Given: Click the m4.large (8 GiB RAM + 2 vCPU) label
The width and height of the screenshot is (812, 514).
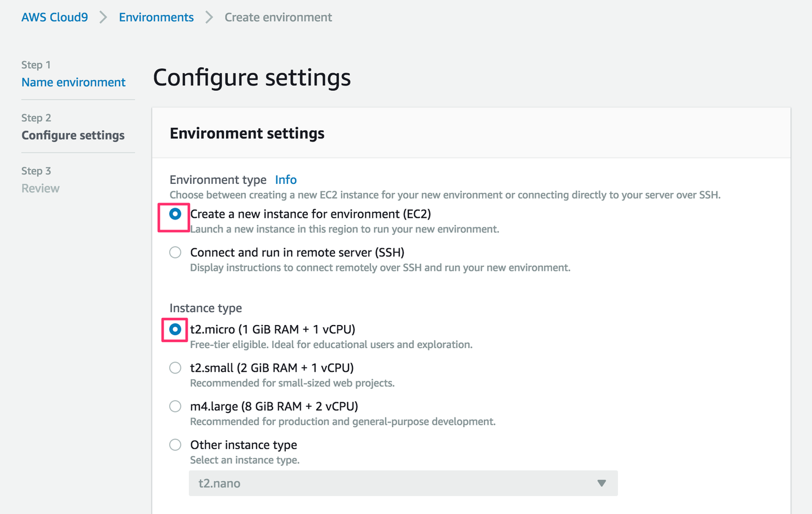Looking at the screenshot, I should (x=274, y=406).
